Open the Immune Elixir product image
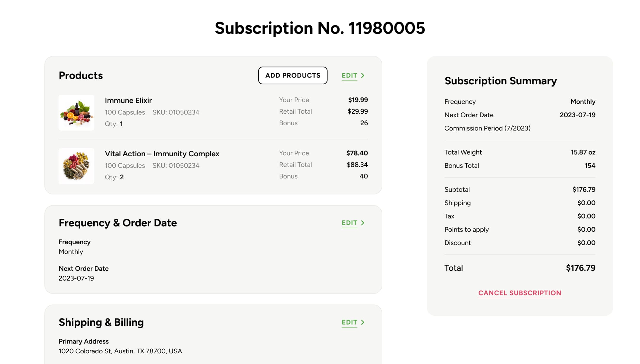The image size is (640, 364). (76, 113)
